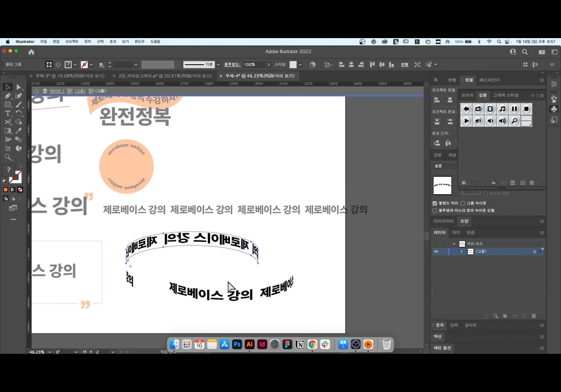
Task: Pick the magnifier symbol in Symbols panel
Action: tap(515, 121)
